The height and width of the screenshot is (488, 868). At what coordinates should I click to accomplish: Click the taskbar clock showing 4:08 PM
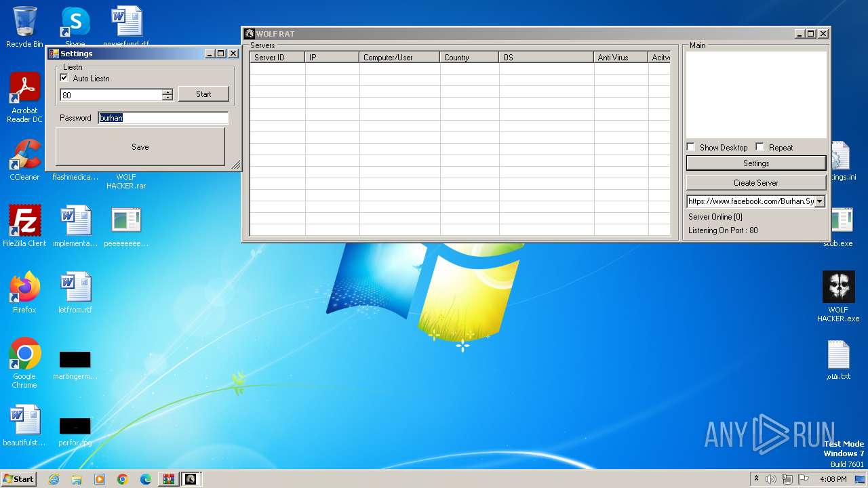coord(833,479)
